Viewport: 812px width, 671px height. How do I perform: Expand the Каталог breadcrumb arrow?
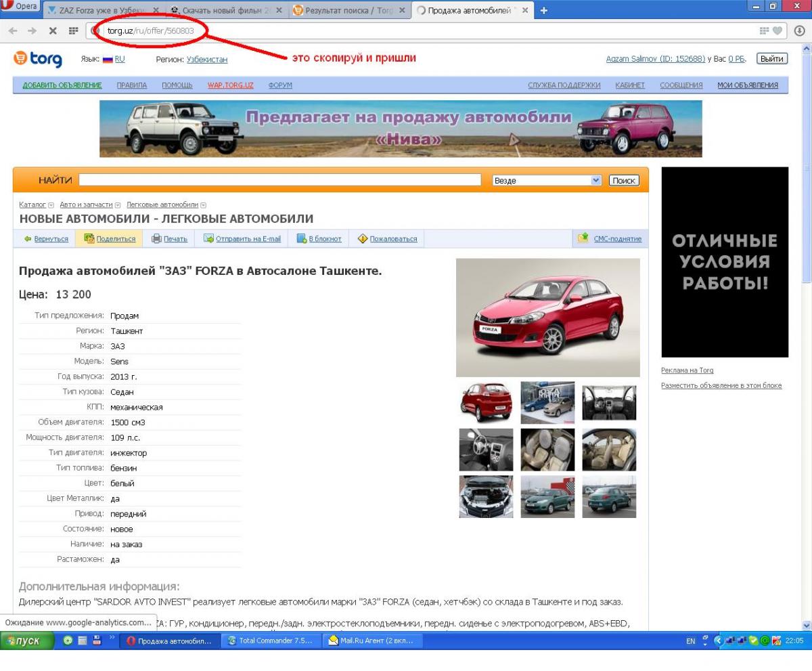51,204
